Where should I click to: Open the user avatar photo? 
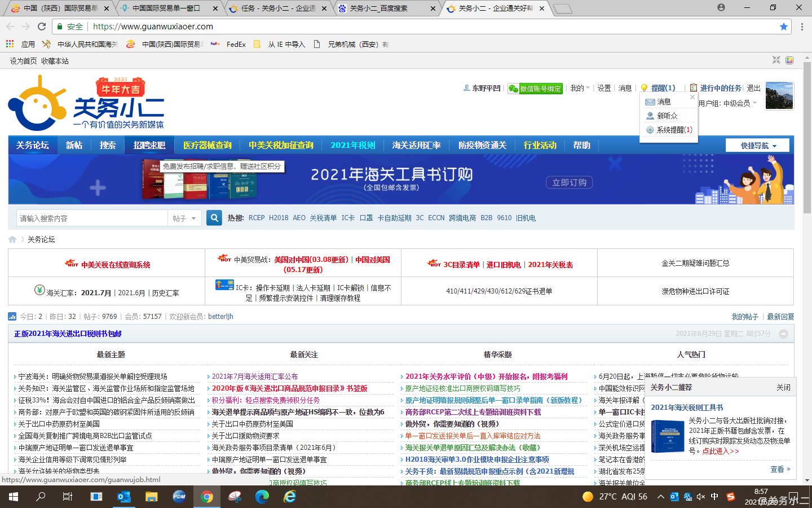point(779,95)
